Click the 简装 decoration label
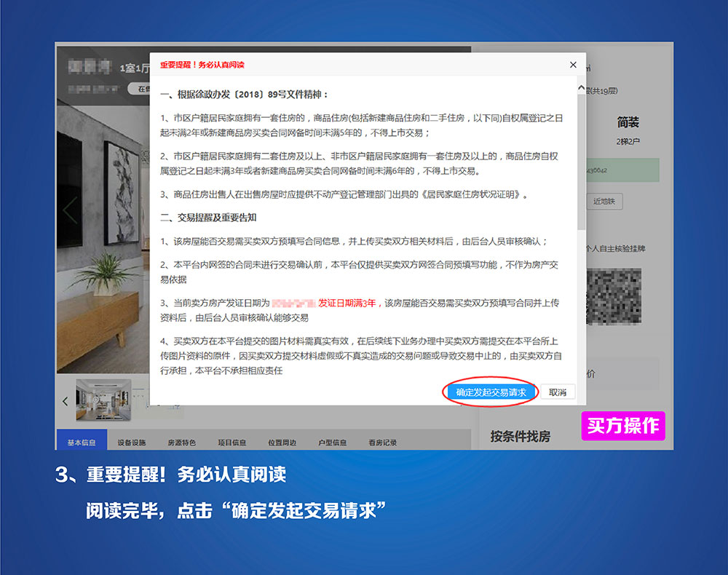Screen dimensions: 728x575 [x=628, y=122]
